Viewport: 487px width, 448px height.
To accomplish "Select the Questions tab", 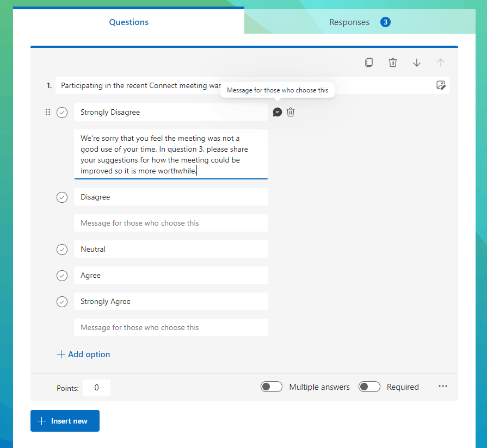I will (x=128, y=22).
